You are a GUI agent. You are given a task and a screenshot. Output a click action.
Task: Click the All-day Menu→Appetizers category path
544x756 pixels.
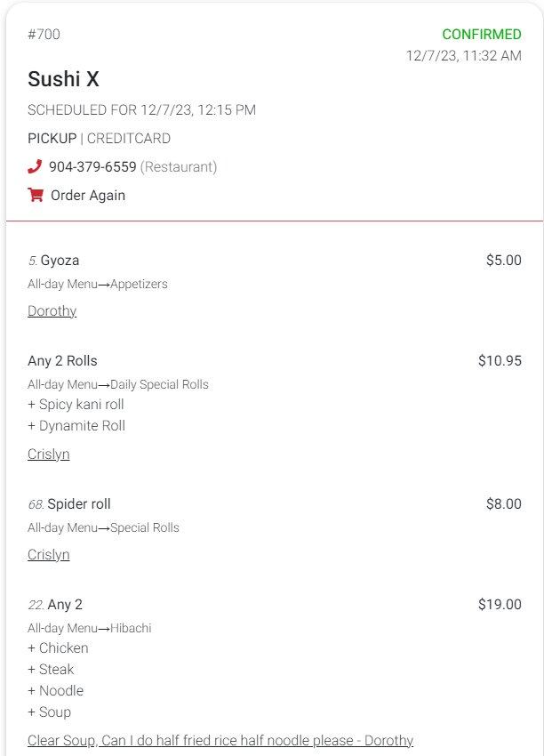pos(98,285)
